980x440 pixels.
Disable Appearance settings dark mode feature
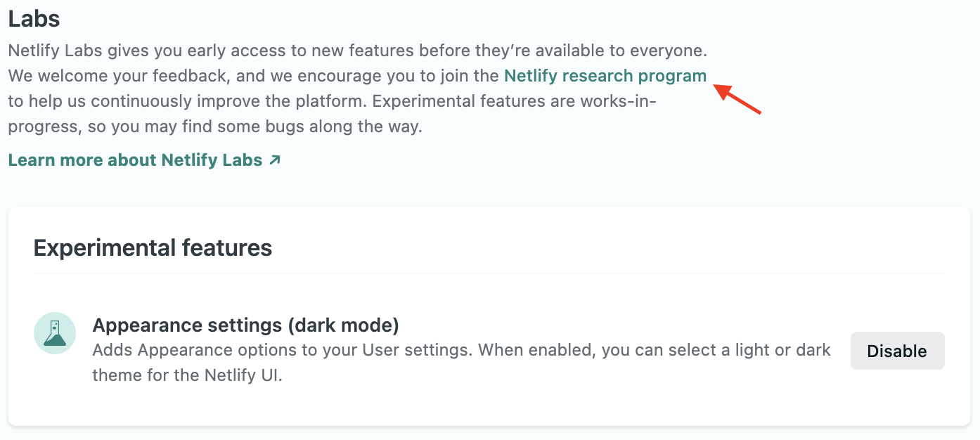coord(897,351)
